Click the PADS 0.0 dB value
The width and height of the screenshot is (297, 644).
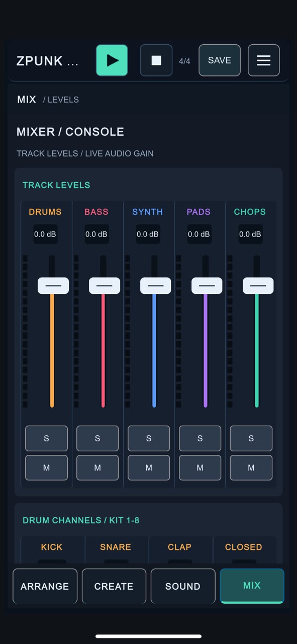pos(199,234)
